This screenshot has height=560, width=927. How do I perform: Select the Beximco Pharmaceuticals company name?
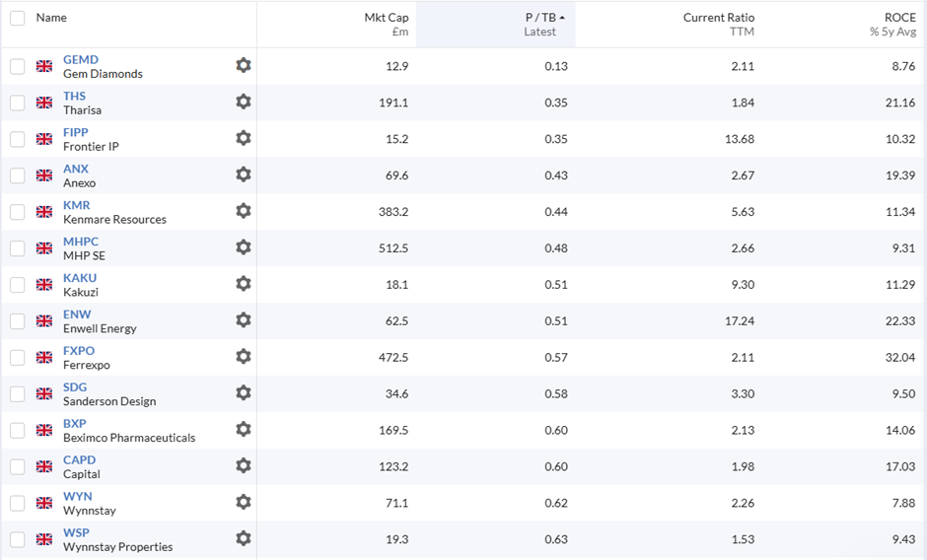coord(129,438)
